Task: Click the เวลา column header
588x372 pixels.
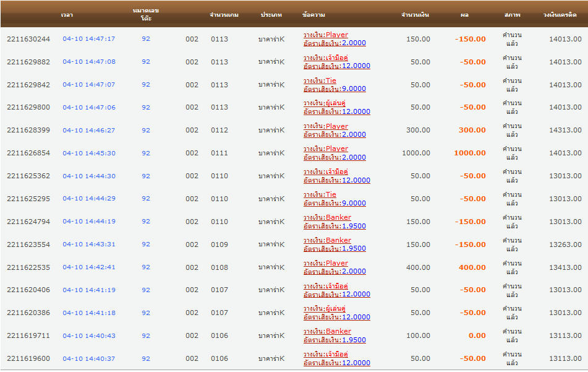Action: click(x=67, y=14)
